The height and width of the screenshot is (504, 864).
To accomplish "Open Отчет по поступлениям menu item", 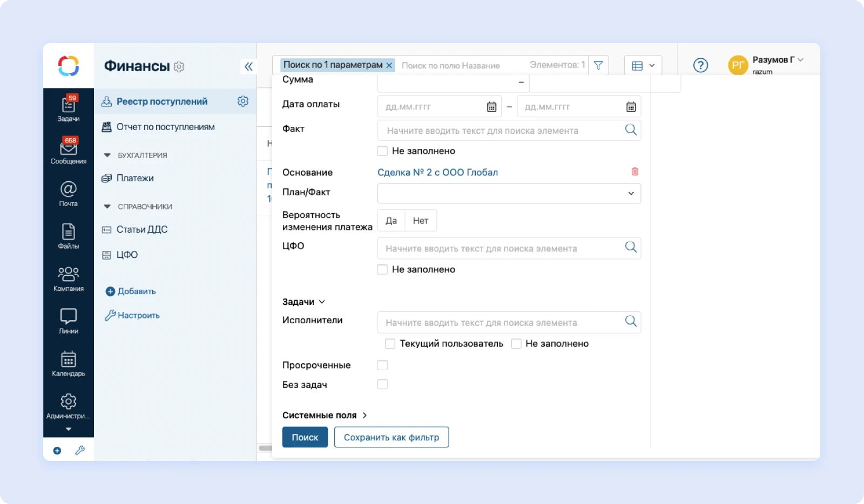I will [x=165, y=127].
